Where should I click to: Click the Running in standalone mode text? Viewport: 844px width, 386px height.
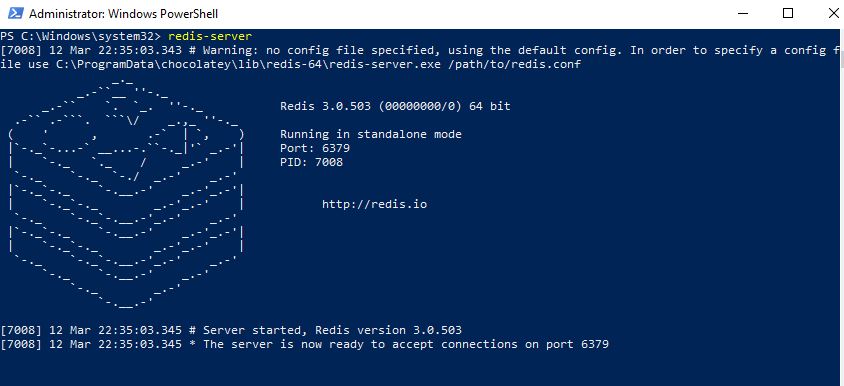tap(371, 134)
